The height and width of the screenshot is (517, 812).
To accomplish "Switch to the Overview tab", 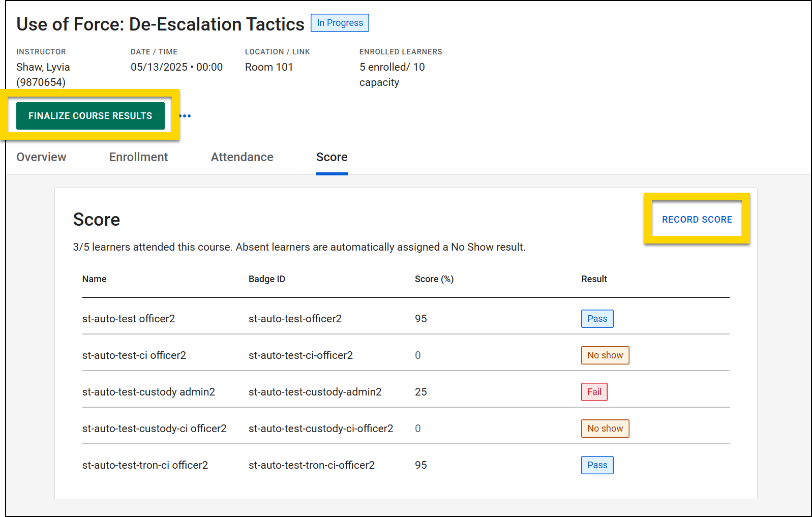I will coord(41,157).
